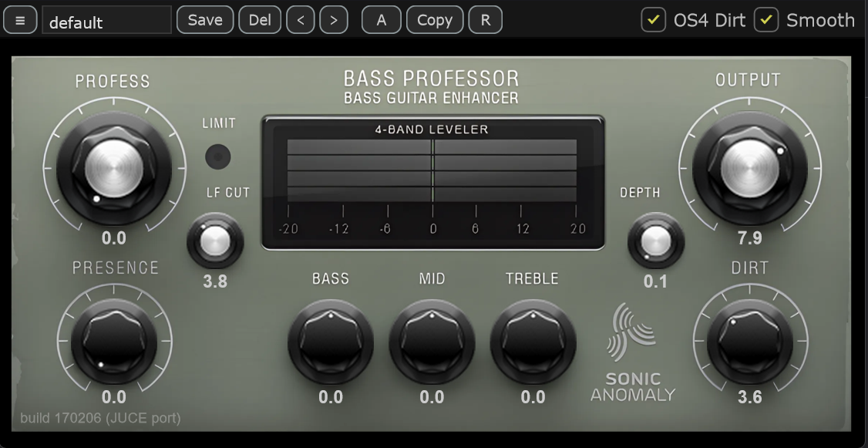Click the DIRT knob
Viewport: 868px width, 448px height.
click(749, 342)
